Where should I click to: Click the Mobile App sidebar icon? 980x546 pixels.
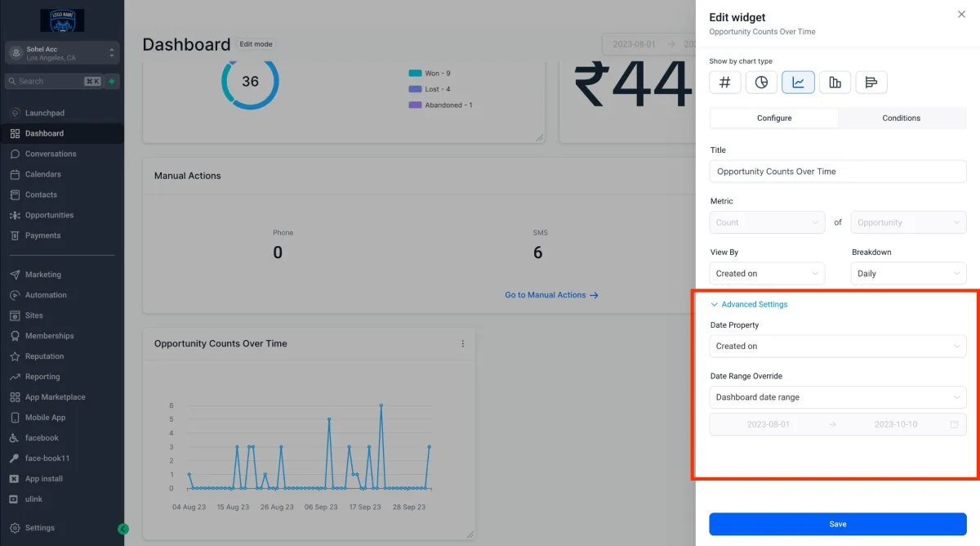[x=15, y=418]
